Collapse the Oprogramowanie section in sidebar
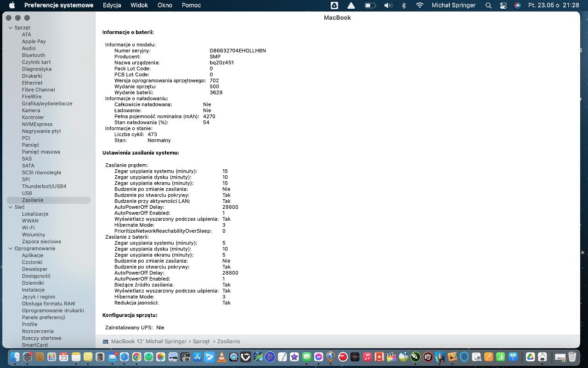588x368 pixels. click(10, 248)
